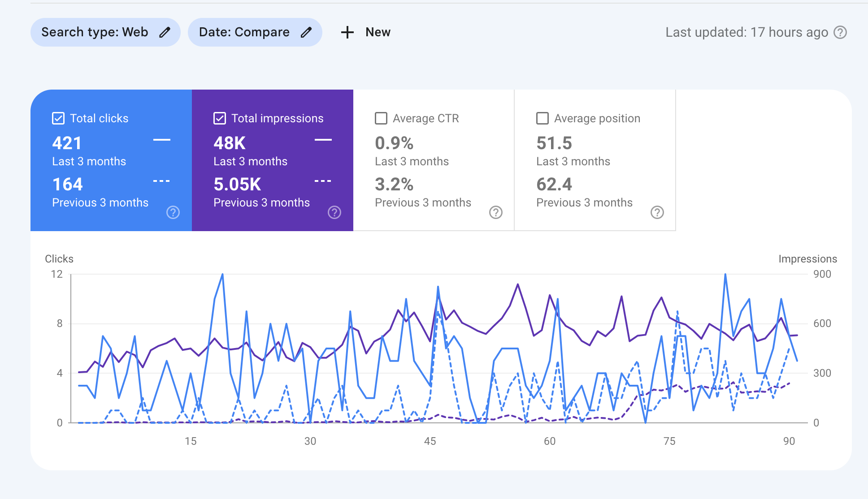Select the Average position metric card
The height and width of the screenshot is (499, 868).
pyautogui.click(x=595, y=161)
